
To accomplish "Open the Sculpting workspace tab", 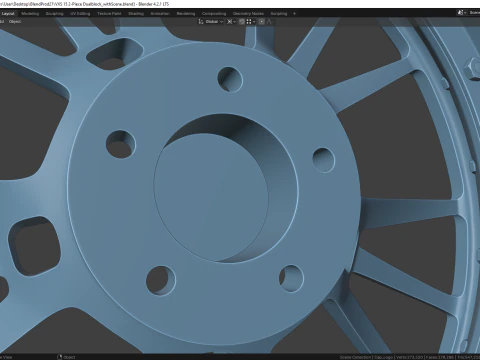I will pyautogui.click(x=54, y=14).
